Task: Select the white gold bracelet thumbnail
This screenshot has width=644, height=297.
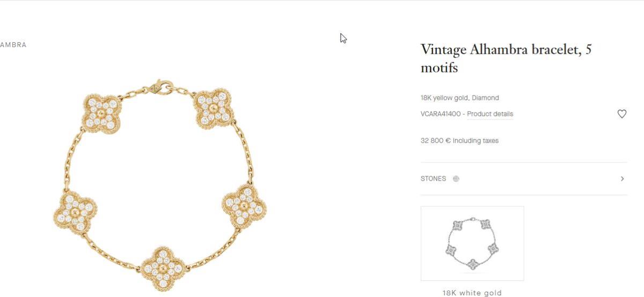Action: coord(472,243)
